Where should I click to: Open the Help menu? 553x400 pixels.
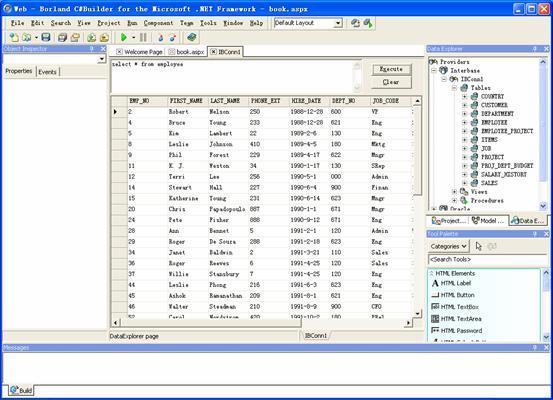pos(256,23)
